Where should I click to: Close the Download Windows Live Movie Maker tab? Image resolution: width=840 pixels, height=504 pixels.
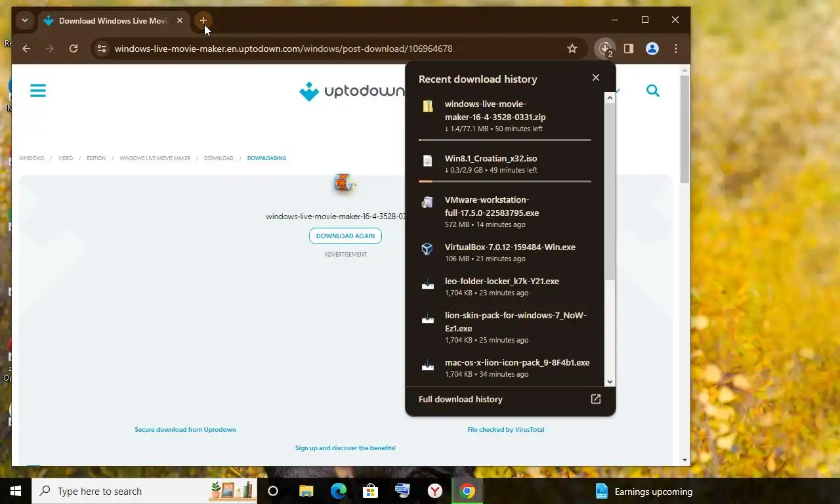click(x=180, y=20)
